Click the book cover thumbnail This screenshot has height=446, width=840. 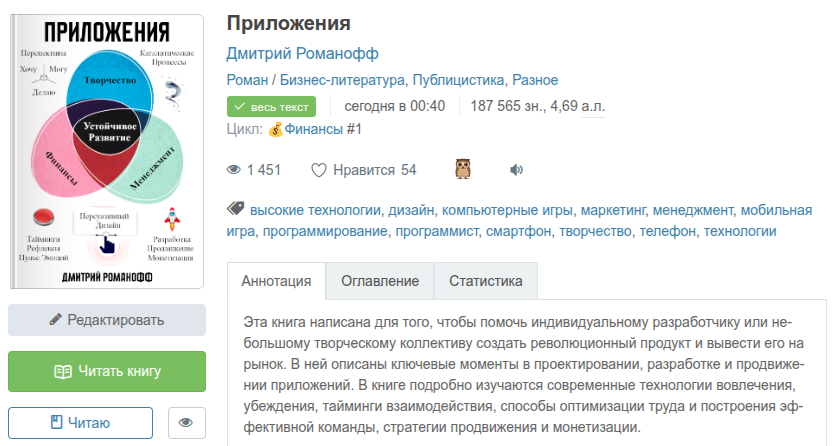click(107, 152)
